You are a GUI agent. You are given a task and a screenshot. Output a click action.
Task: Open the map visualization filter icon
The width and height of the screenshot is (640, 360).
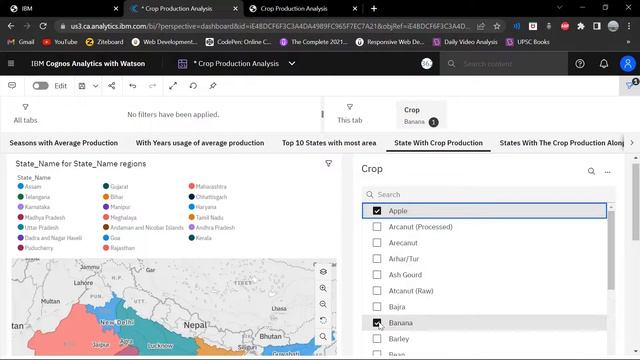(329, 163)
